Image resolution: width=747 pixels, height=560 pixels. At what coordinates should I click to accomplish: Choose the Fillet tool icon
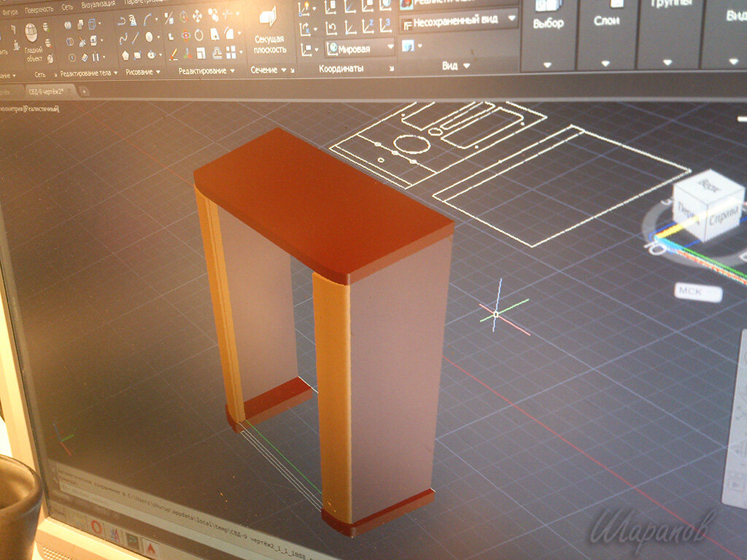[230, 34]
